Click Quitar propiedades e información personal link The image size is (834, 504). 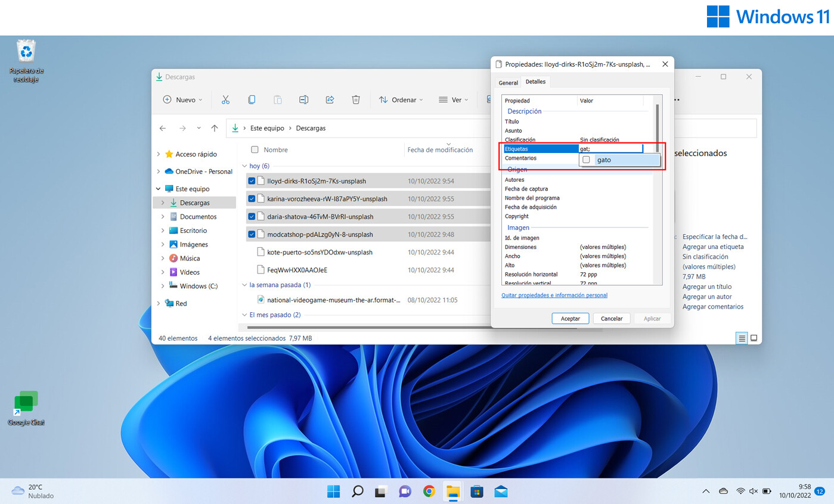[x=554, y=295]
